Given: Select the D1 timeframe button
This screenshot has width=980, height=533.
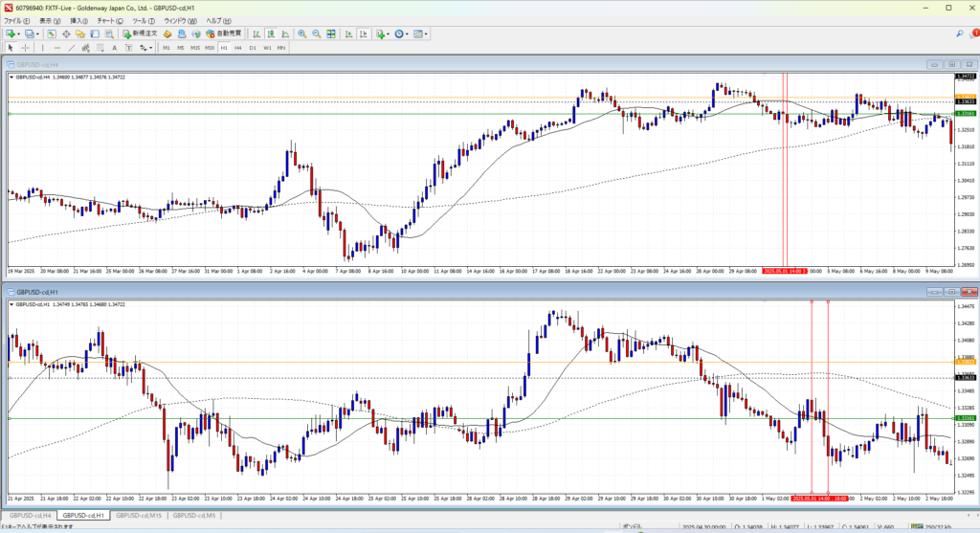Looking at the screenshot, I should tap(253, 47).
